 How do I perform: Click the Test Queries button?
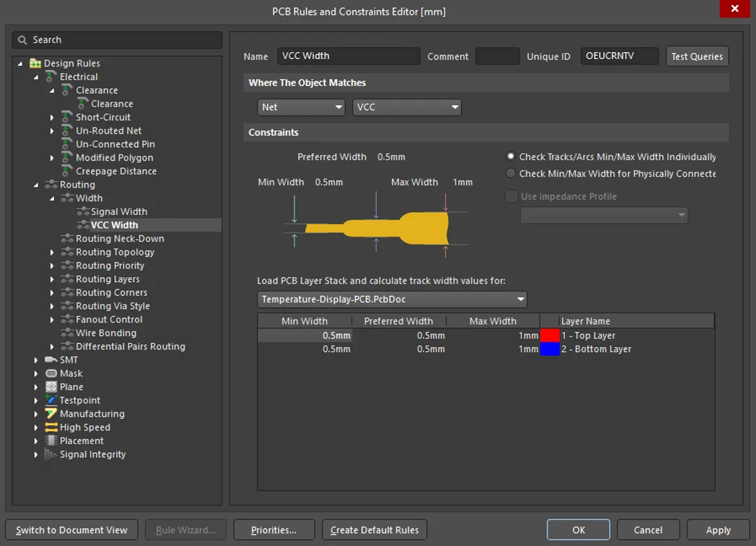pos(697,56)
